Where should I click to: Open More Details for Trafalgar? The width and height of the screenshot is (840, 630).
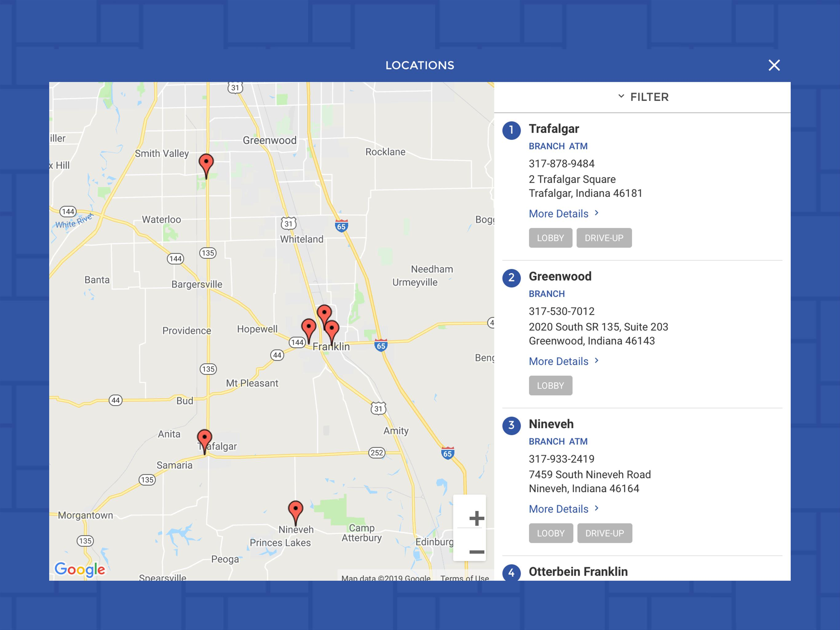(564, 213)
